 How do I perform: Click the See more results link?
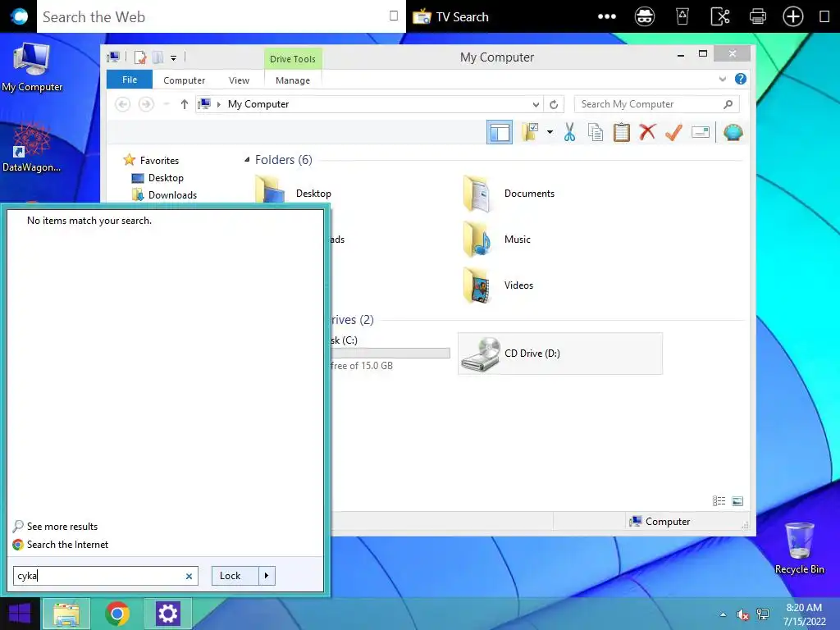(62, 527)
